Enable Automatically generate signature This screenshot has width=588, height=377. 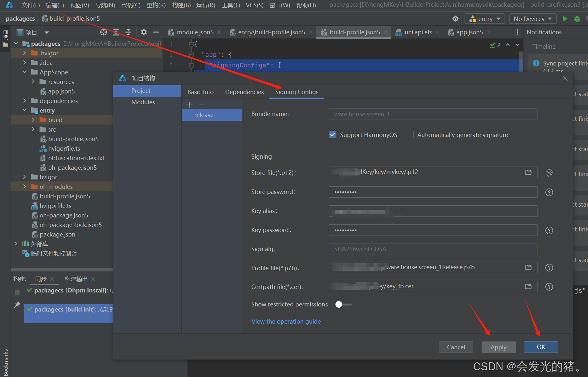point(410,135)
